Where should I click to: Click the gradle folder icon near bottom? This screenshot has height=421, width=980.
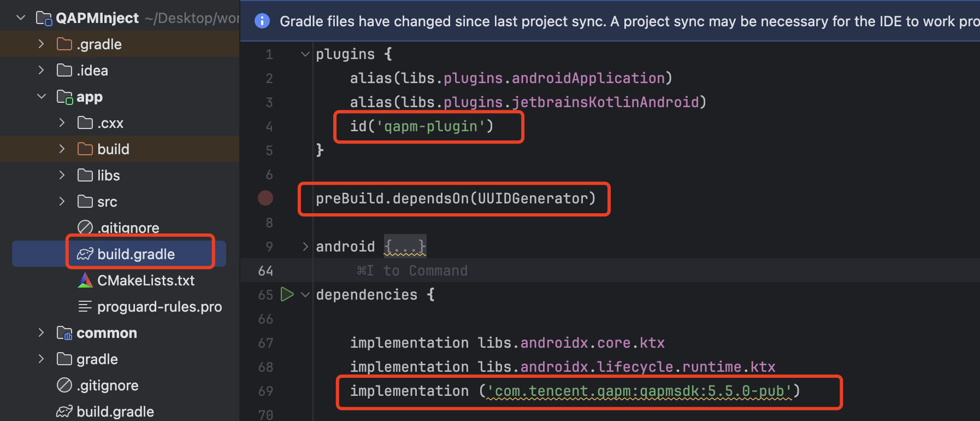64,359
